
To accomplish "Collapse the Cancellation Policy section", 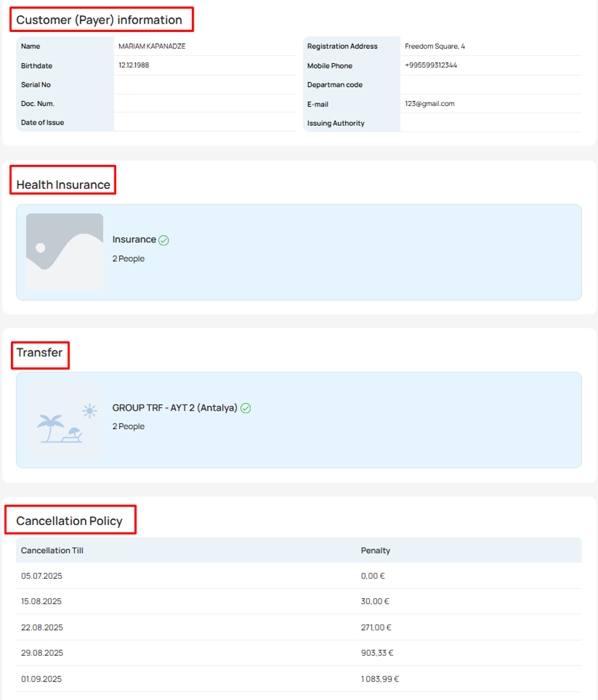I will click(70, 521).
